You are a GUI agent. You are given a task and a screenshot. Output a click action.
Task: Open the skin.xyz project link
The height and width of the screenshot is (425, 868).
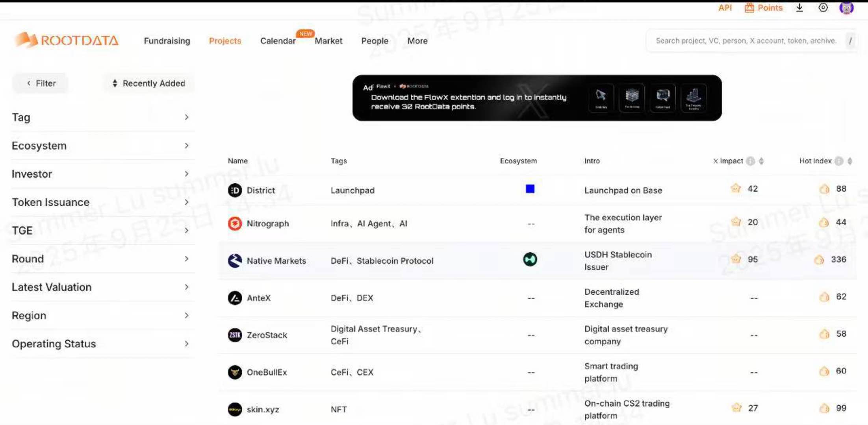point(263,410)
